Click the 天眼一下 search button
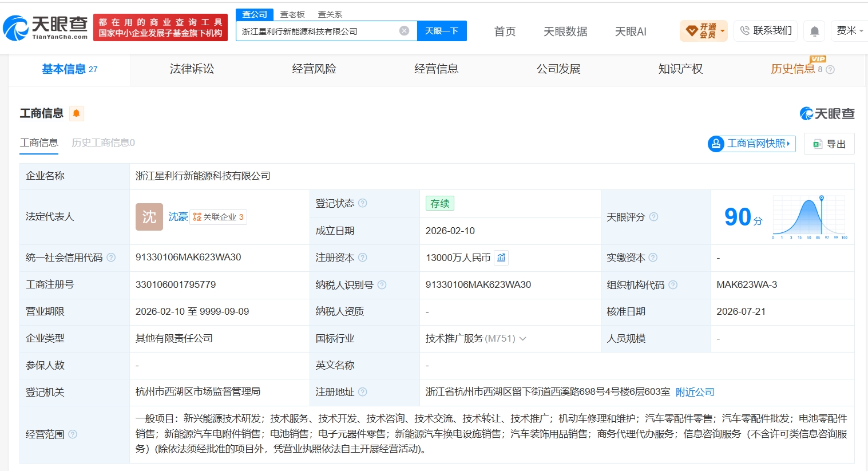 [442, 31]
